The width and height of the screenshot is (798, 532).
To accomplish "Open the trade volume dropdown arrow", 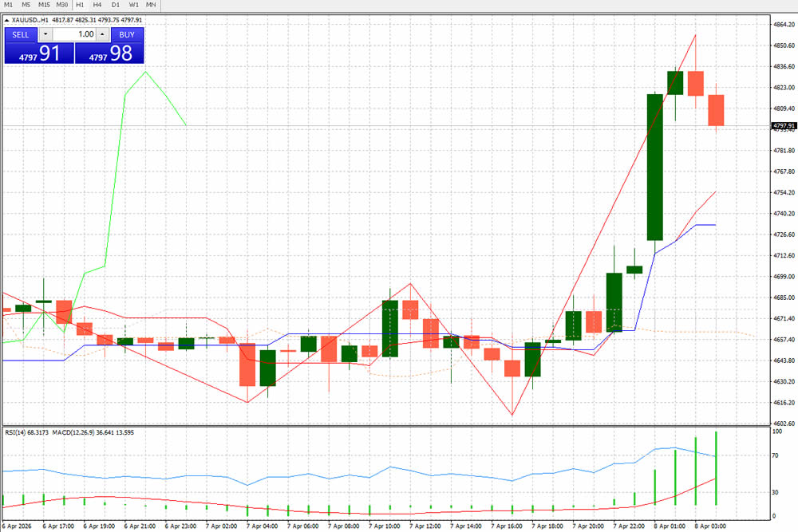I will coord(45,34).
